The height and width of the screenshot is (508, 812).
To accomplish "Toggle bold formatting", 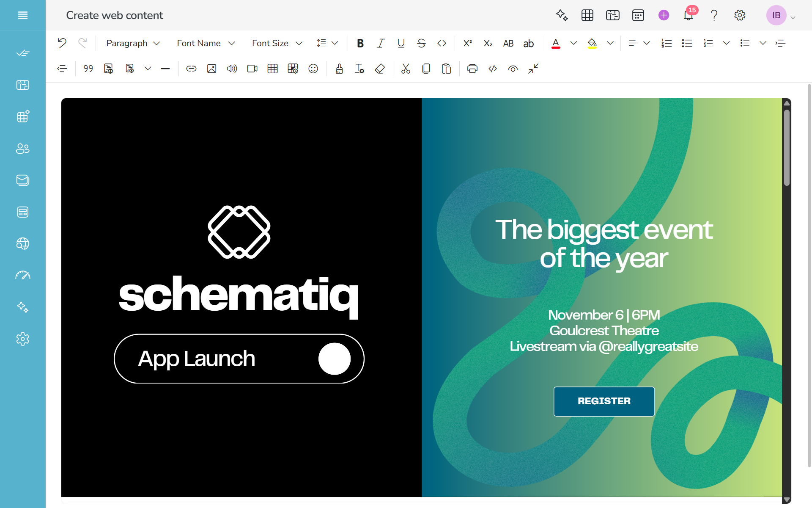I will (360, 43).
